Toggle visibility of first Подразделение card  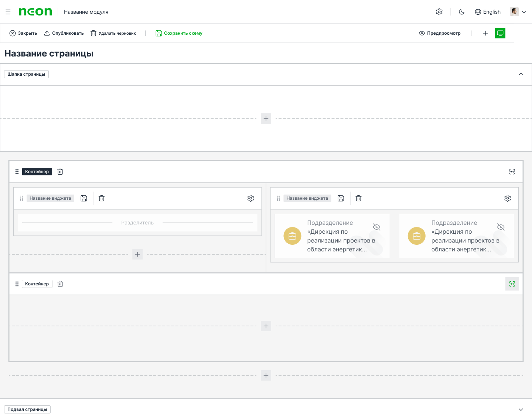376,227
